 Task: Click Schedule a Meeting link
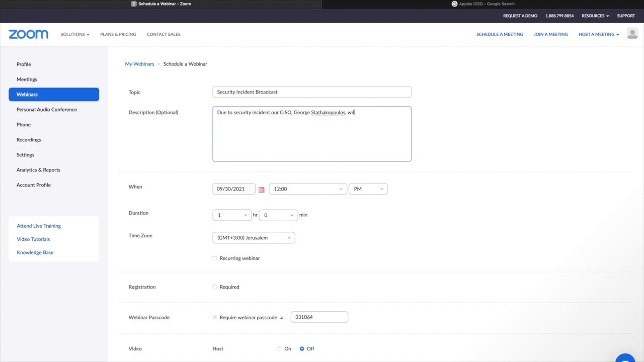[x=500, y=35]
